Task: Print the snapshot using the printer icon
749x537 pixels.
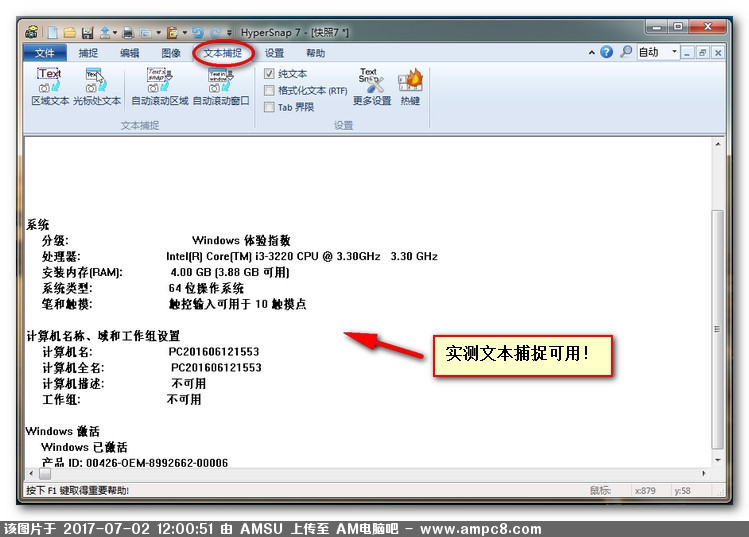Action: pyautogui.click(x=128, y=32)
